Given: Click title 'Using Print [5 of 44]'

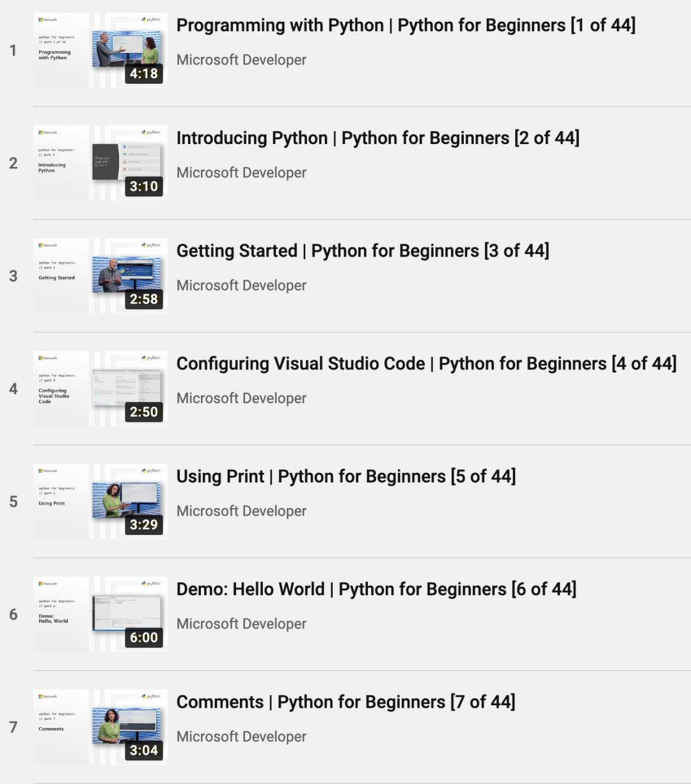Looking at the screenshot, I should click(x=346, y=476).
